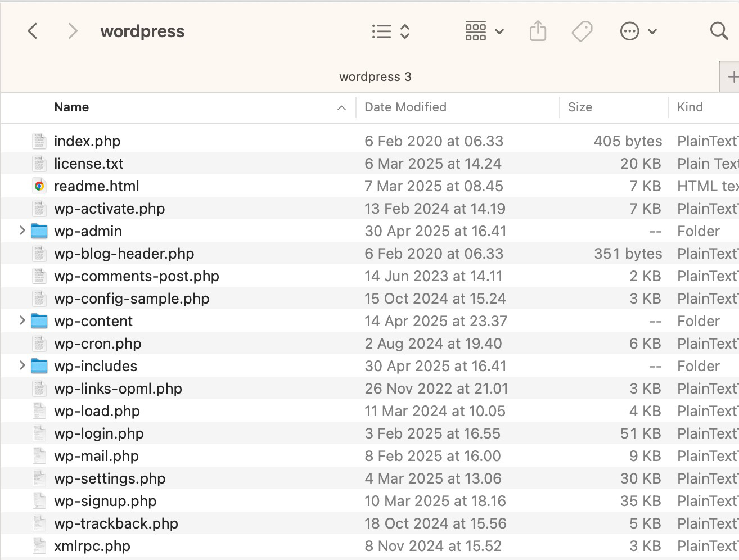Sort by the Date Modified column header

click(405, 107)
